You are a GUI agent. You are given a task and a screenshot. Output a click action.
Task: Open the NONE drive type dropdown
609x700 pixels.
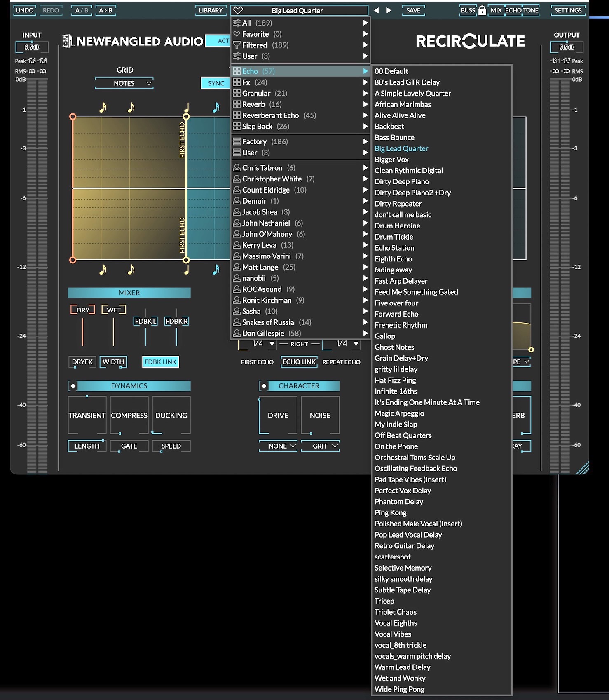pyautogui.click(x=278, y=446)
